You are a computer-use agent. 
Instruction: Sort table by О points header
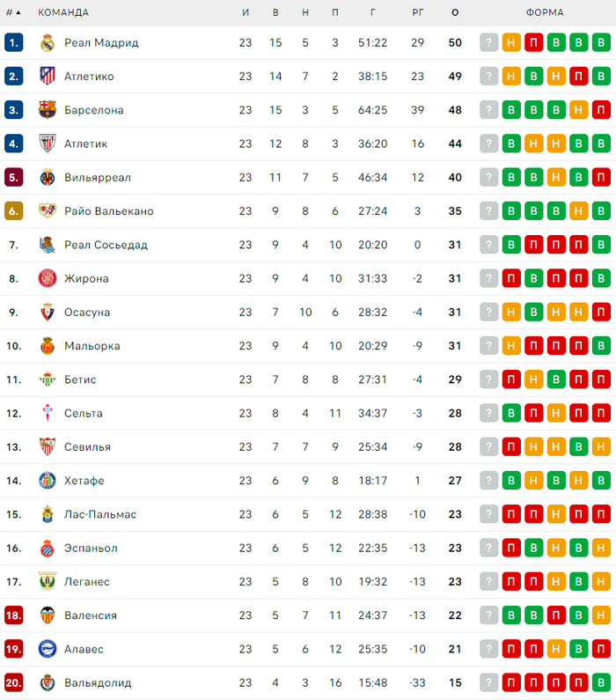tap(455, 12)
